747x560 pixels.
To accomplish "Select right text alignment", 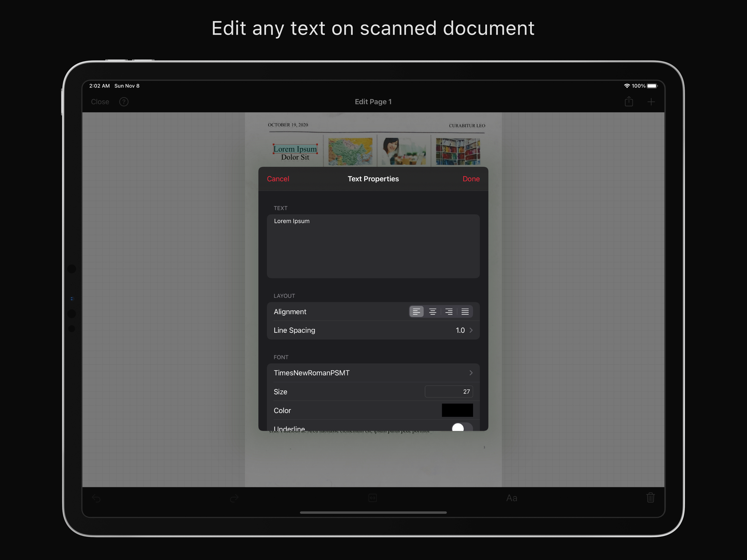I will pos(449,311).
